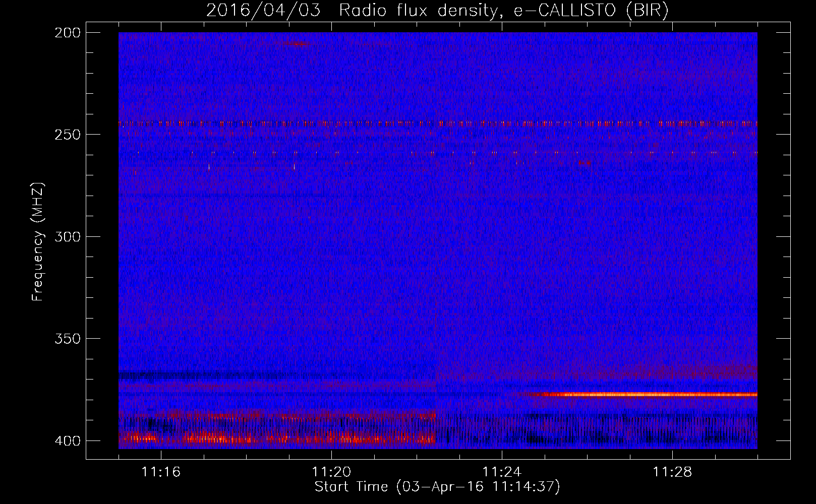The height and width of the screenshot is (504, 816).
Task: Click the dotted interference line near 245 MHz
Action: click(438, 123)
